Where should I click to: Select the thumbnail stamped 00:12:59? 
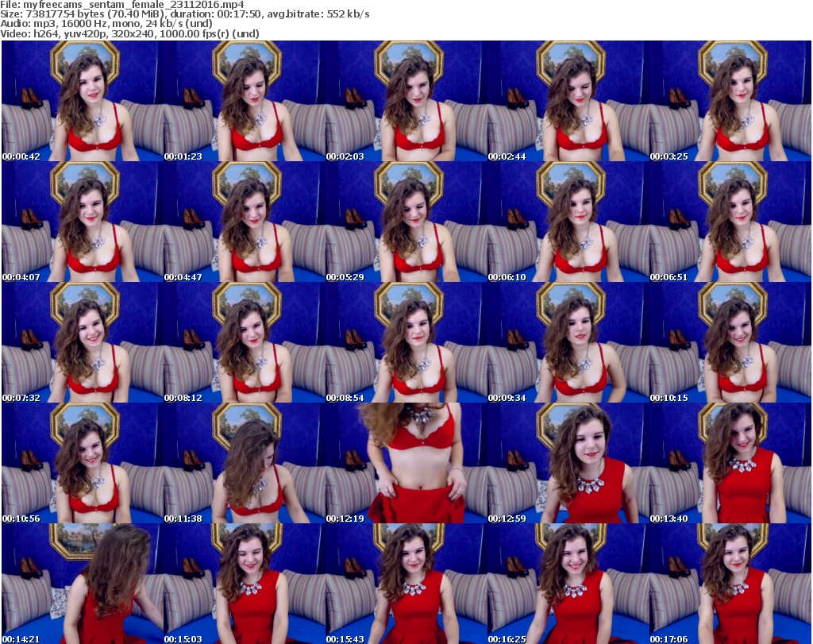(568, 463)
